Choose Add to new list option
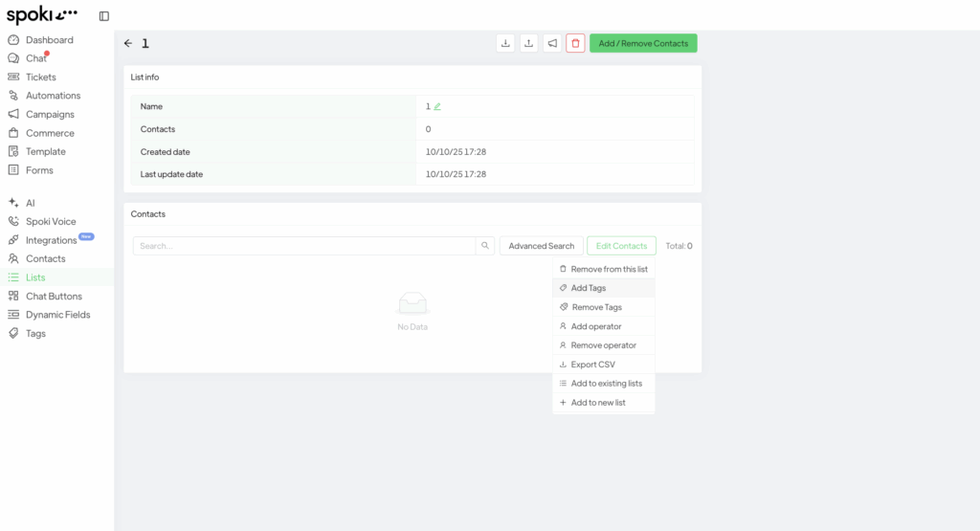 597,403
